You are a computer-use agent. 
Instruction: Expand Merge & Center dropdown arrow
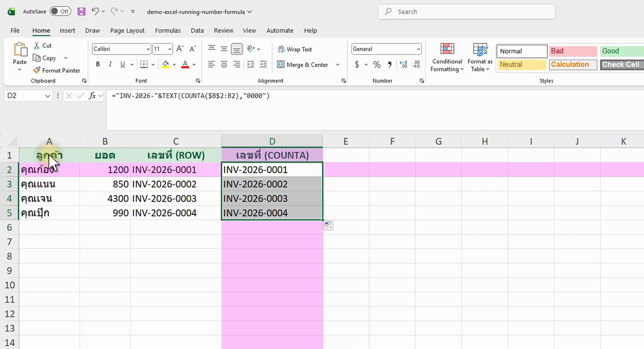click(338, 65)
